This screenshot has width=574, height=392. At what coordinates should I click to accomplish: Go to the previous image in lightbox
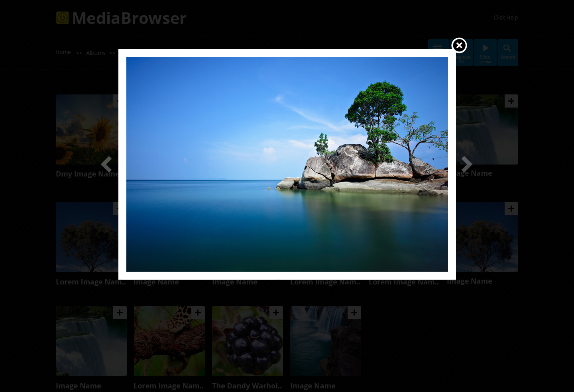click(106, 164)
